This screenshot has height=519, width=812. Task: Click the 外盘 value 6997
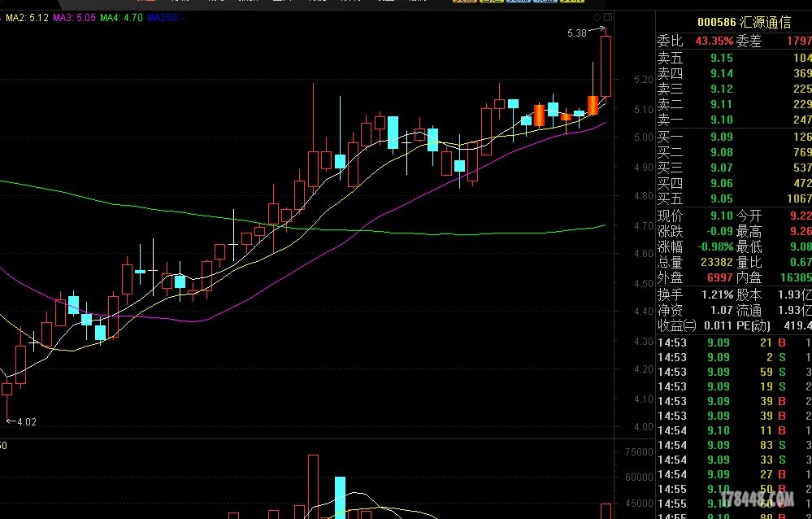pyautogui.click(x=719, y=278)
